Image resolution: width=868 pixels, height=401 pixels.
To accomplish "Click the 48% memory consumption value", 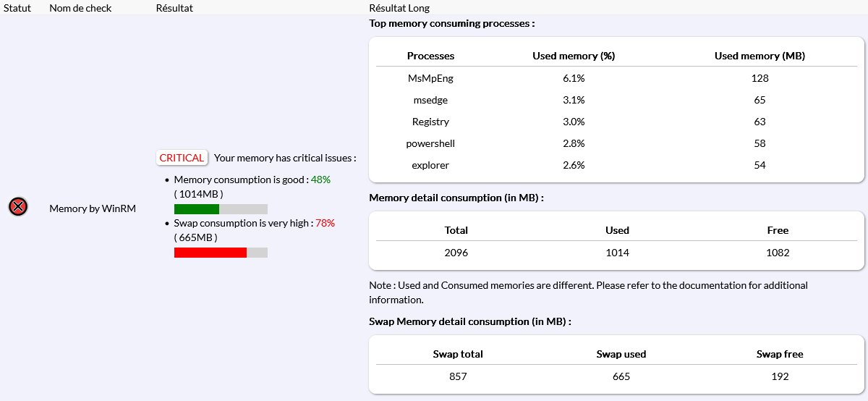I will pos(320,180).
